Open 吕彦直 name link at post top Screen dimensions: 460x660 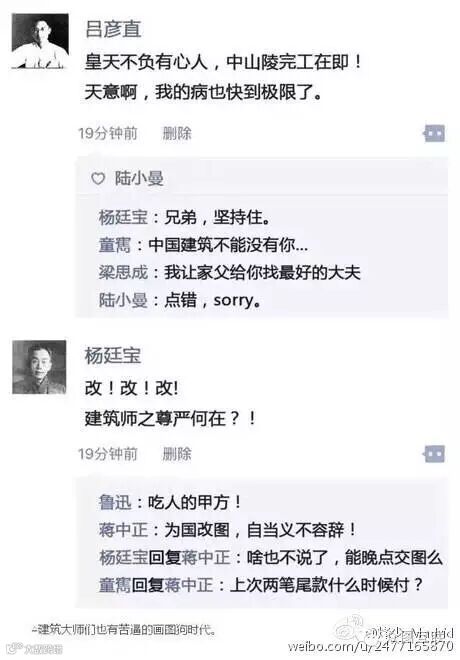[113, 29]
